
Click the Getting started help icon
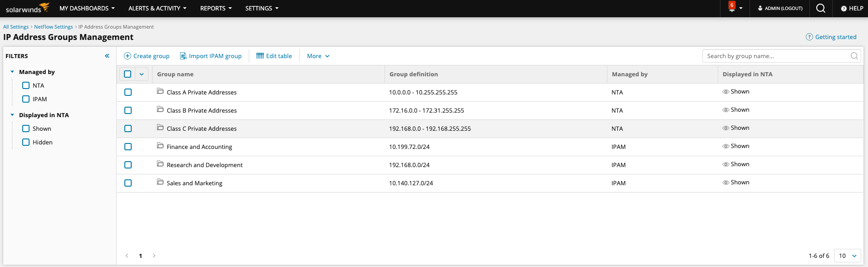click(x=809, y=37)
